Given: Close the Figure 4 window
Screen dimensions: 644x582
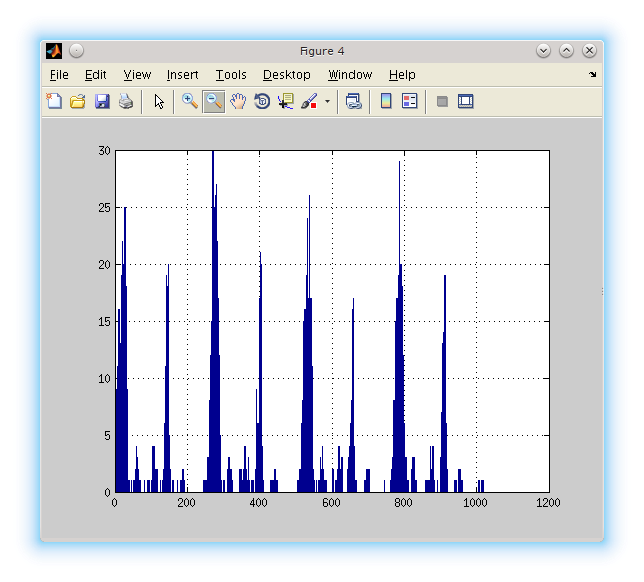Looking at the screenshot, I should [x=589, y=51].
